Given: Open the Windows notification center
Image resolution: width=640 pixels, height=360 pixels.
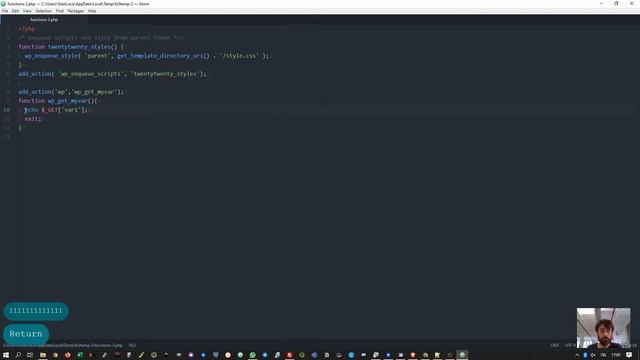Looking at the screenshot, I should [x=629, y=355].
